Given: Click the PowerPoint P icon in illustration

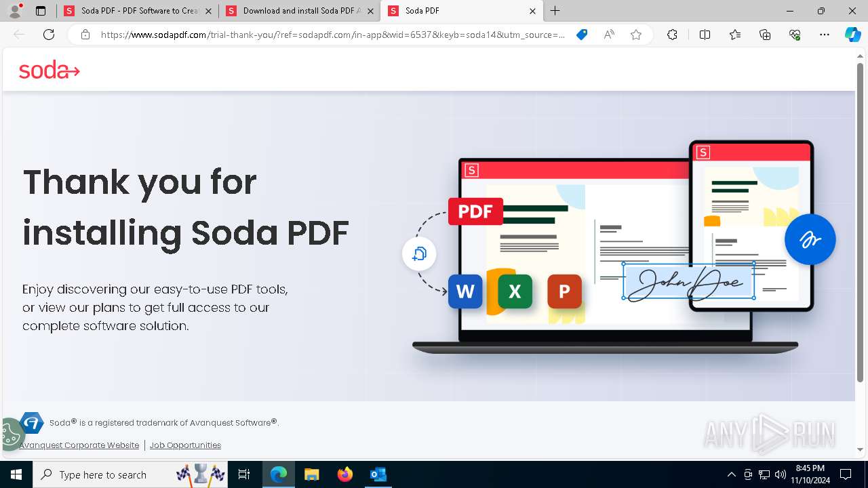Looking at the screenshot, I should [x=564, y=291].
